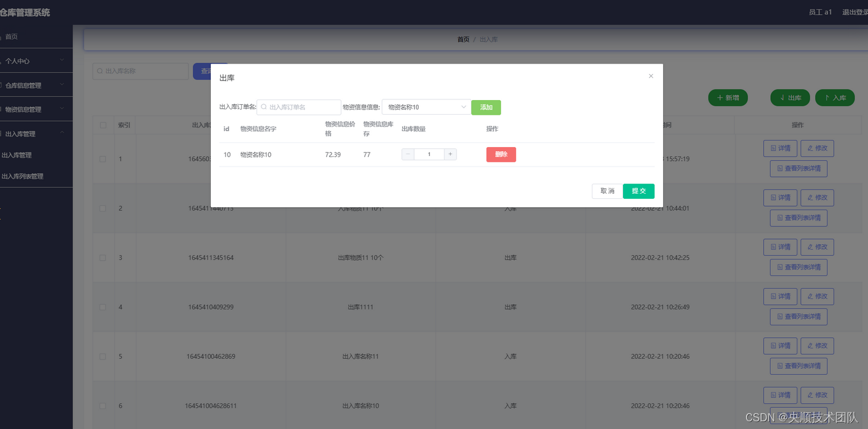Click 详情 for row 5

click(x=780, y=346)
